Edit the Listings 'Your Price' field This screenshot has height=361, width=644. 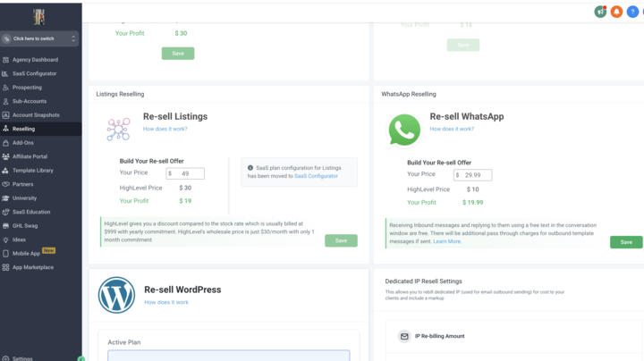[x=188, y=173]
